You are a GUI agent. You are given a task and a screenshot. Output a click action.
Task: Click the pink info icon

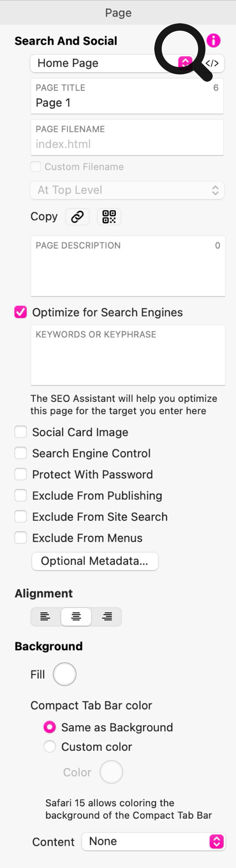pos(213,41)
